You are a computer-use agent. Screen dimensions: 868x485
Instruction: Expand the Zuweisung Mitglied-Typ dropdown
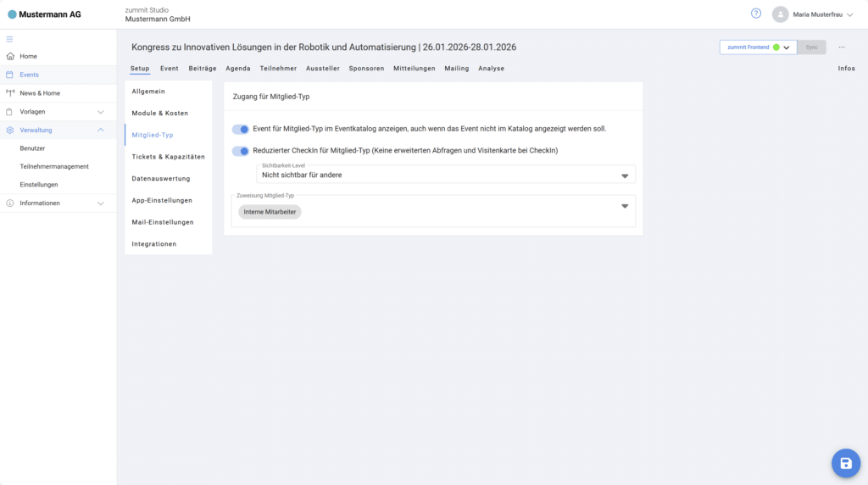click(625, 206)
